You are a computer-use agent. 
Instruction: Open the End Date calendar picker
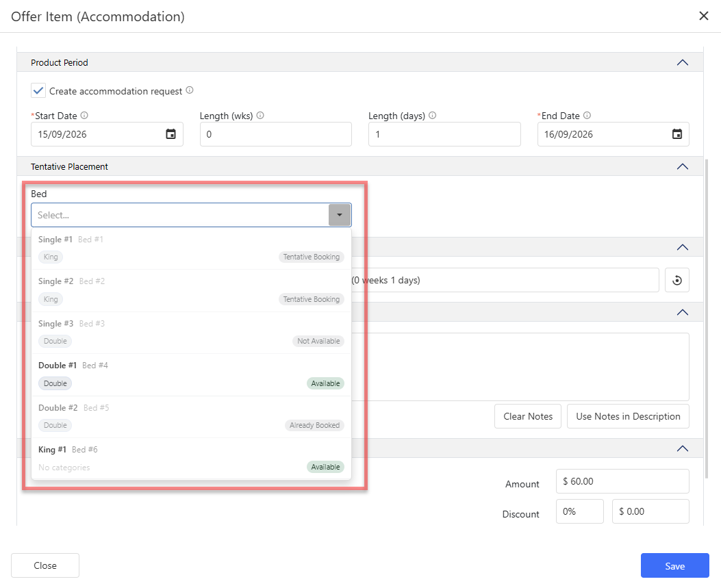(677, 134)
